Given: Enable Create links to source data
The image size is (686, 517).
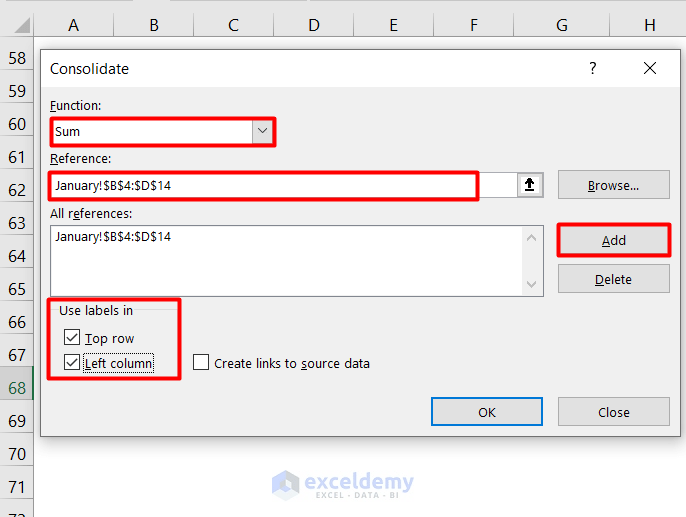Looking at the screenshot, I should coord(201,363).
